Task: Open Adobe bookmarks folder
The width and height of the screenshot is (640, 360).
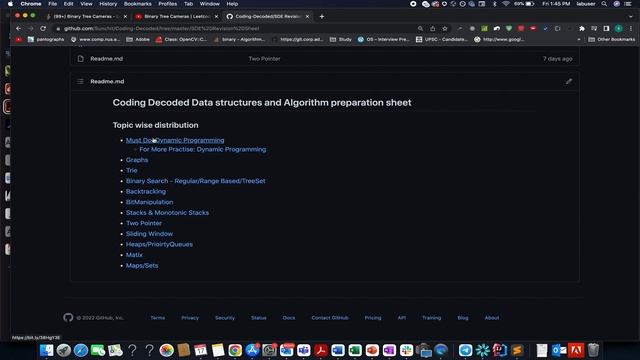Action: pyautogui.click(x=138, y=40)
